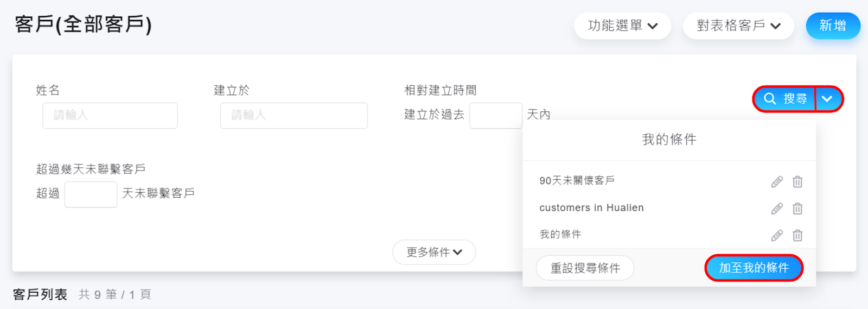Screen dimensions: 868x309
Task: Choose the customers in Hualien condition
Action: (x=591, y=208)
